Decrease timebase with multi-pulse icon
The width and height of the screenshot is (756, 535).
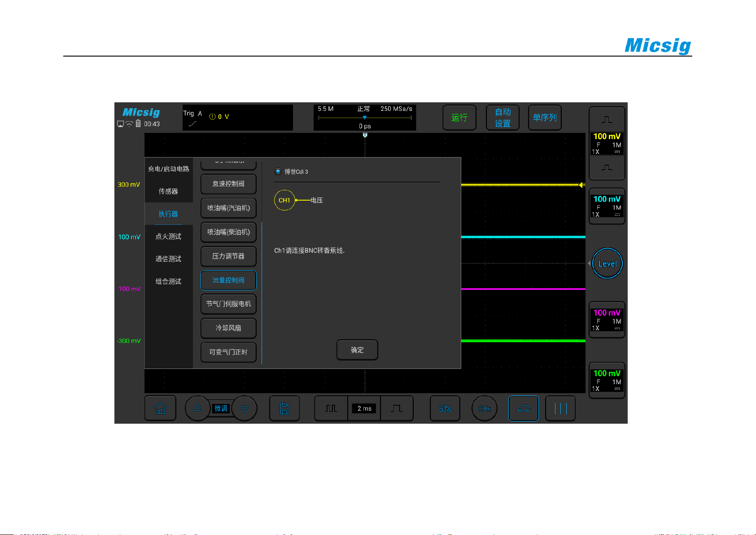pos(331,408)
